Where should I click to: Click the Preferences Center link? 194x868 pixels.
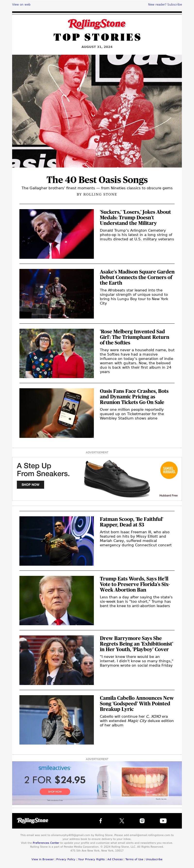46,843
